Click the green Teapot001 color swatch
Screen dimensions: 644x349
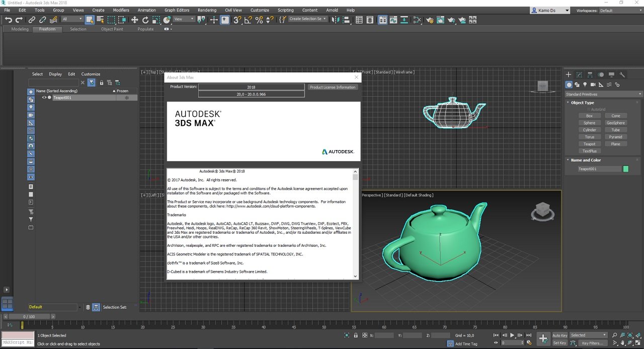[625, 169]
